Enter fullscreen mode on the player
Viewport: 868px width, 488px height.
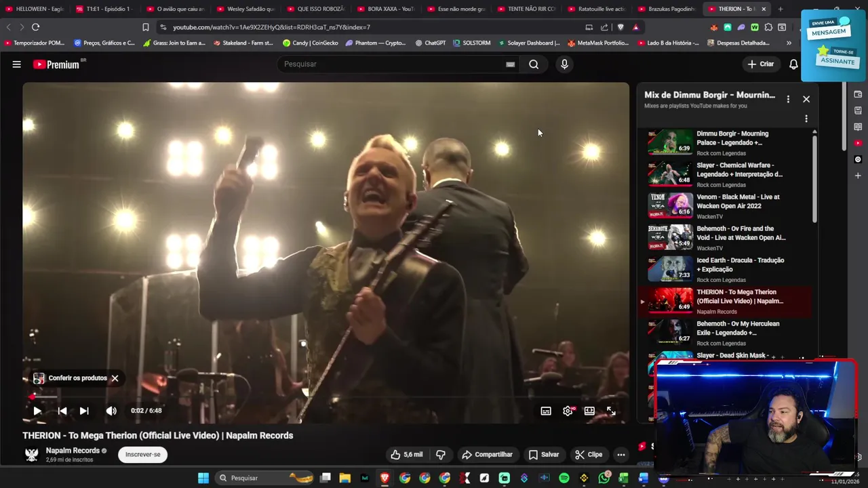[x=611, y=411]
